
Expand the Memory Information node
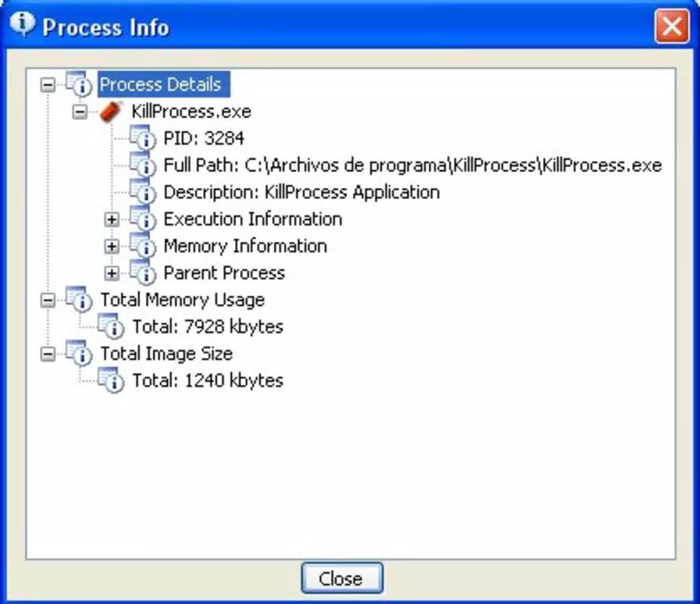(112, 246)
